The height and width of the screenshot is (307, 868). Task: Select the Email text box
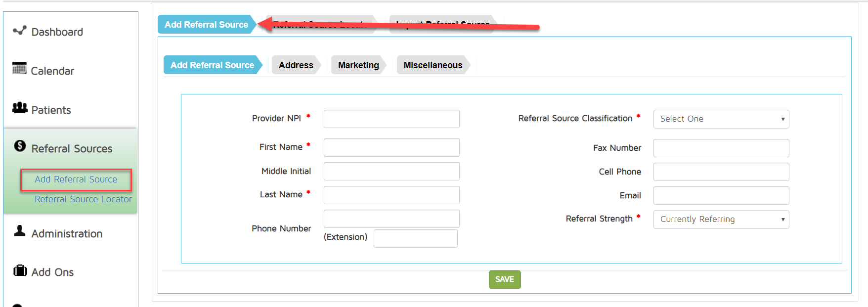pyautogui.click(x=721, y=196)
